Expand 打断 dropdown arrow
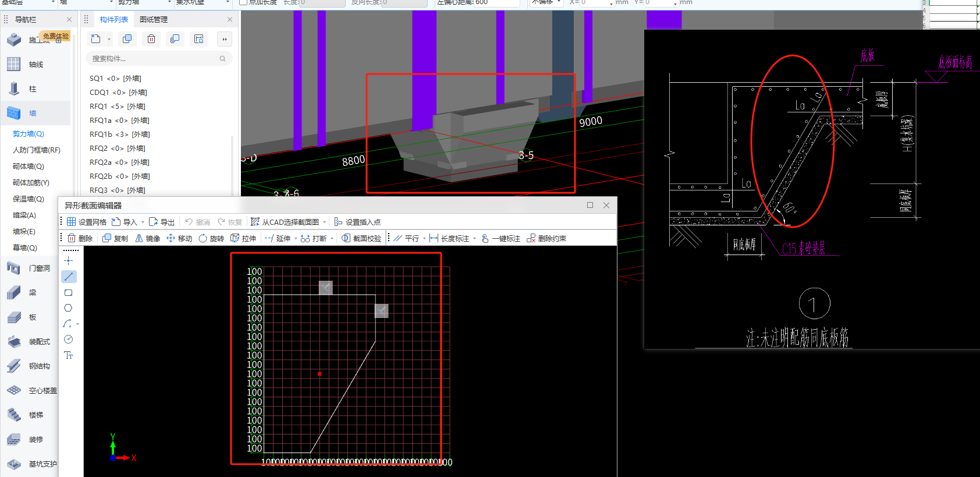980x477 pixels. (332, 238)
